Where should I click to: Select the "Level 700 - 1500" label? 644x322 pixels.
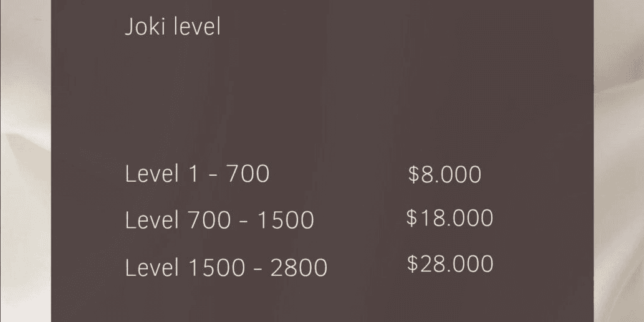[219, 220]
